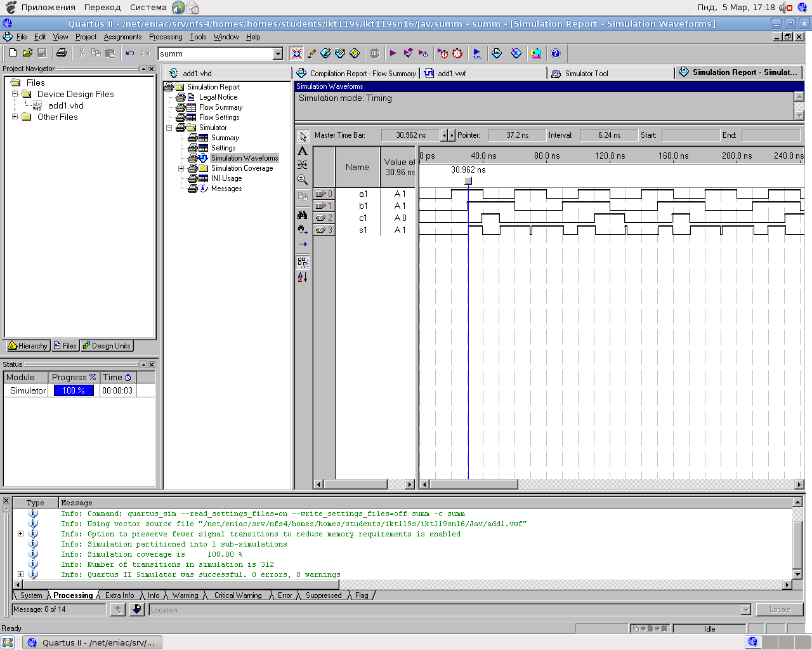812x650 pixels.
Task: Click the next message down-arrow button
Action: click(137, 609)
